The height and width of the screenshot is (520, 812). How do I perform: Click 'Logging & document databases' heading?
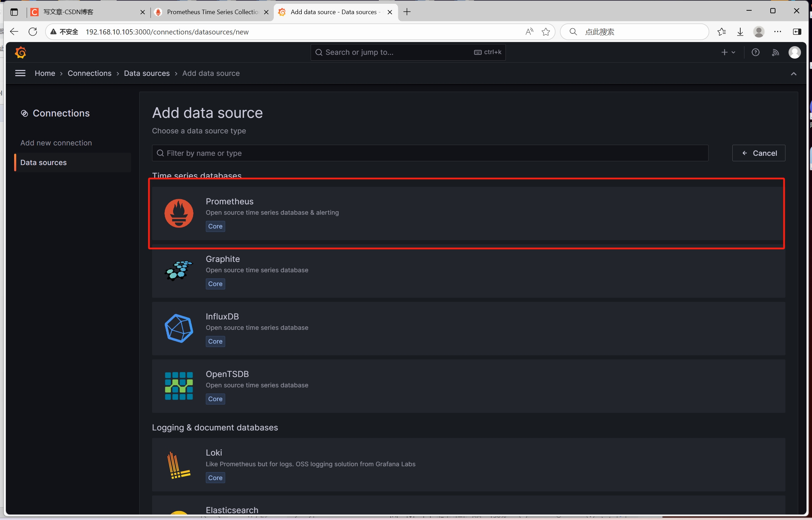point(215,428)
